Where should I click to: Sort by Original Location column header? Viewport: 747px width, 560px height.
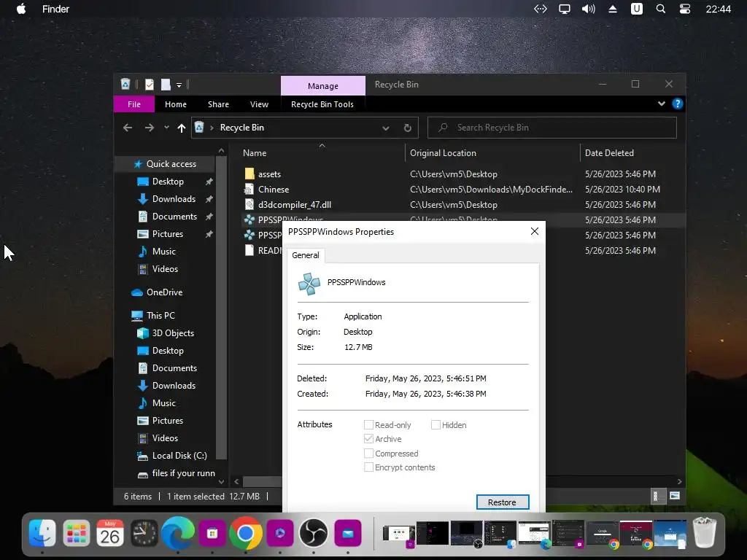(x=443, y=153)
